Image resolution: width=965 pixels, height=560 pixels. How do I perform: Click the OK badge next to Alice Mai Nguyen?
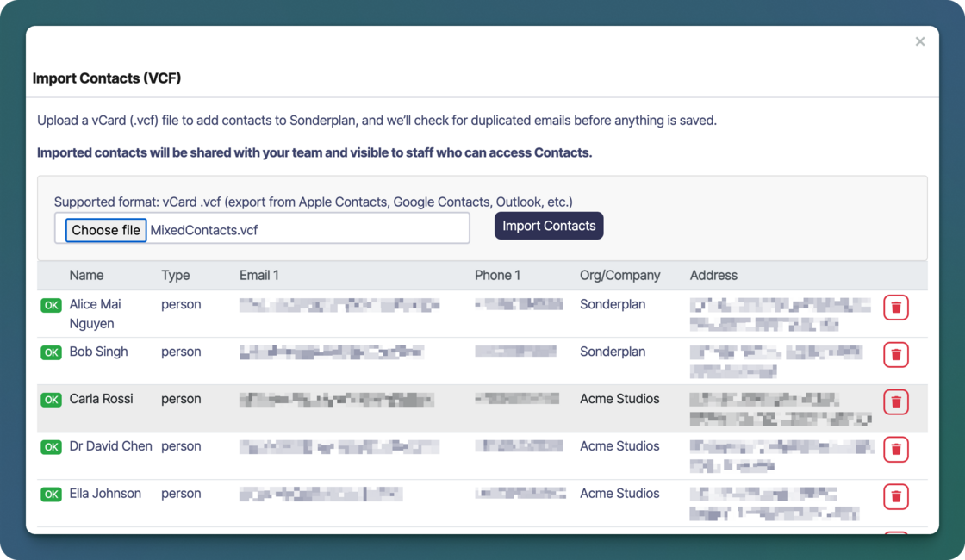[x=51, y=304]
